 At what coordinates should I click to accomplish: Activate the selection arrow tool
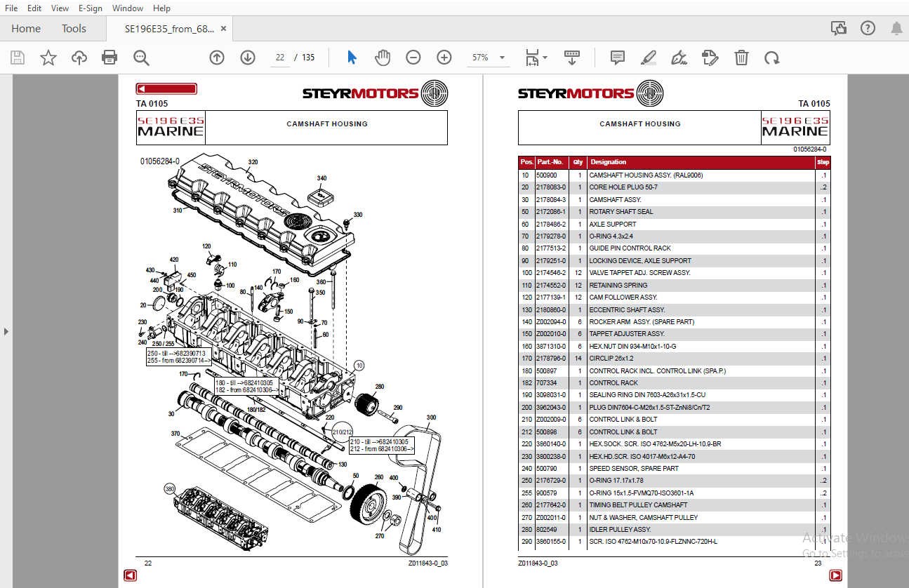352,58
